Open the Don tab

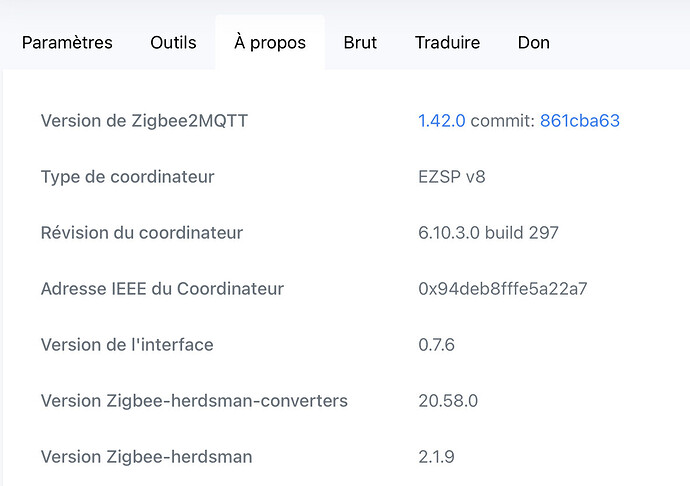[x=533, y=43]
